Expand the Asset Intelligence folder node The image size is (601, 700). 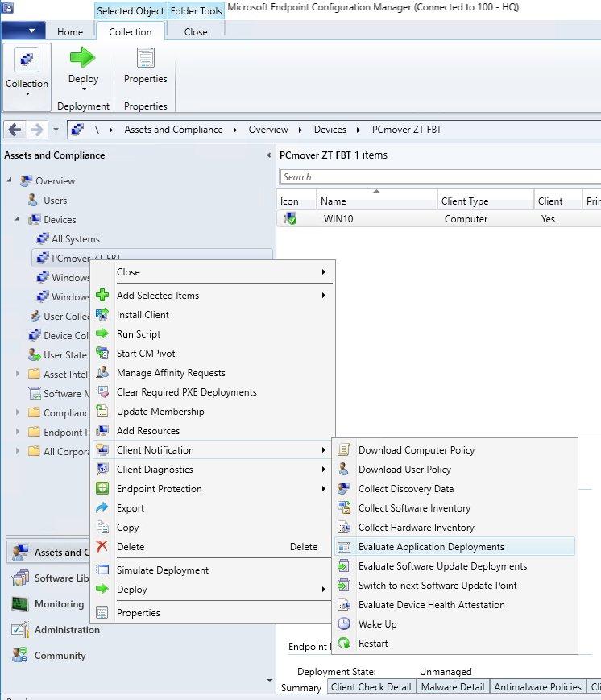18,373
